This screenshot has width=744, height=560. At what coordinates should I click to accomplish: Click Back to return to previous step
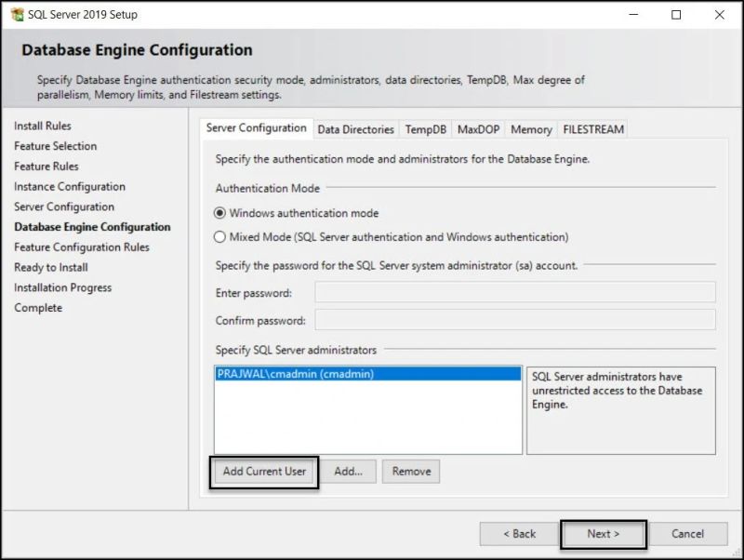pyautogui.click(x=518, y=534)
